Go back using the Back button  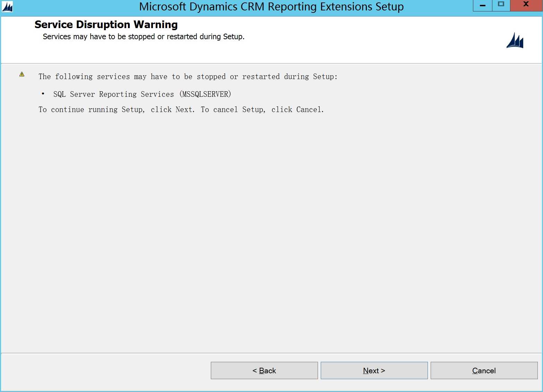tap(264, 370)
